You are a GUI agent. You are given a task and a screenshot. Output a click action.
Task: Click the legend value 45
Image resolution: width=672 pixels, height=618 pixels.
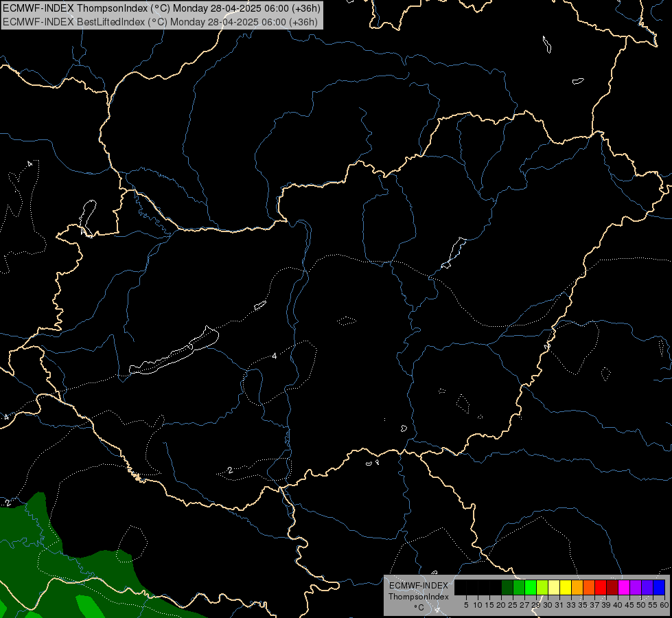coord(629,605)
